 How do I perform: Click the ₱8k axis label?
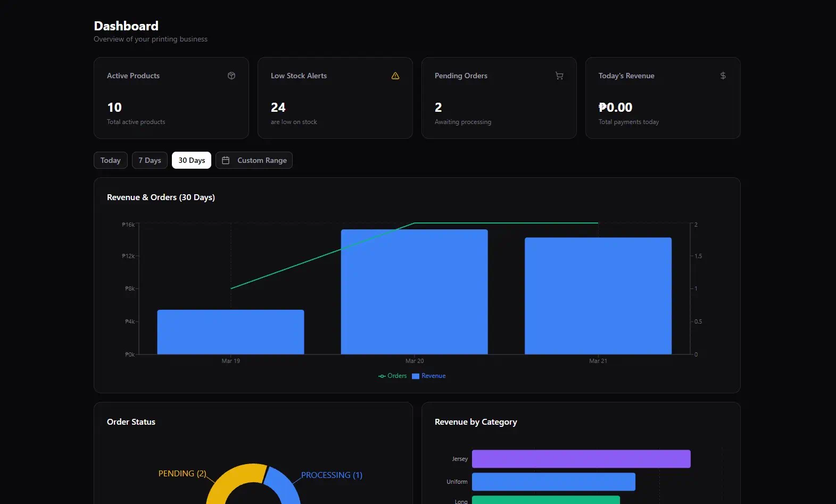coord(130,288)
